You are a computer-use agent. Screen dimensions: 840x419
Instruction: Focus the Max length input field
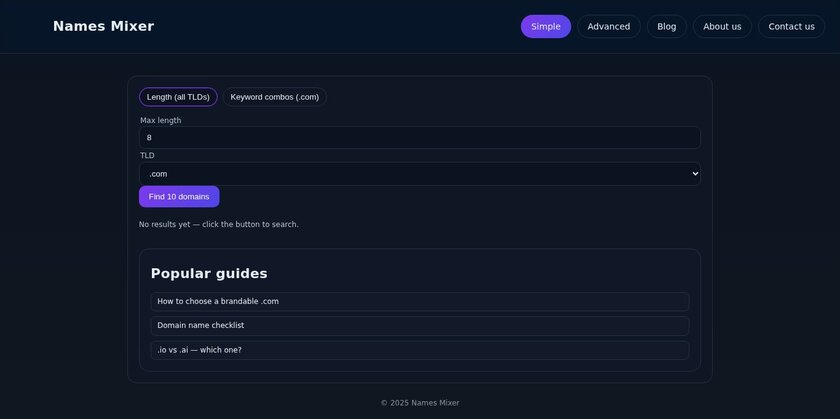tap(419, 138)
